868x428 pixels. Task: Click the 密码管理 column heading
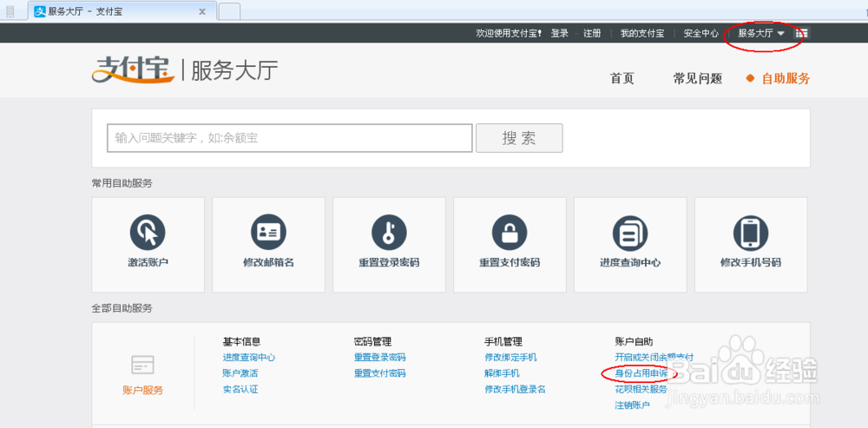[x=372, y=342]
